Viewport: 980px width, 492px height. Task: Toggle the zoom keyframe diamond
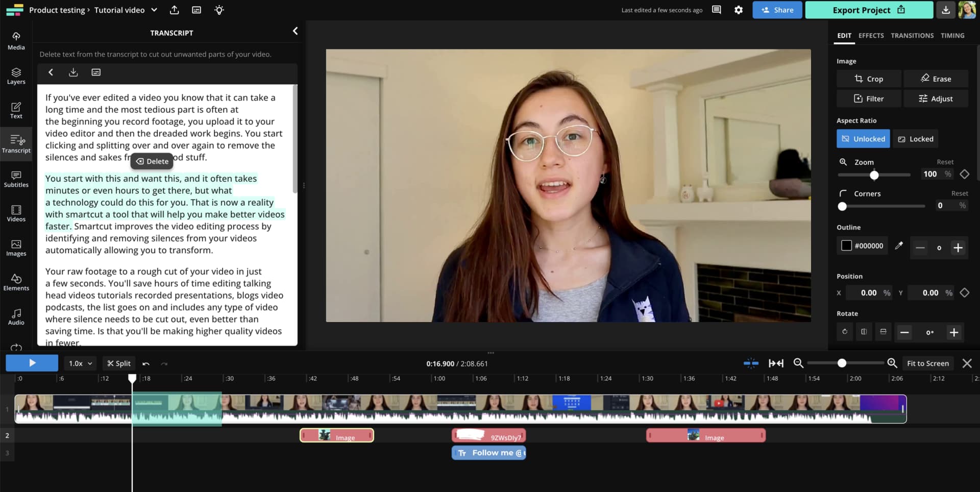pos(964,174)
